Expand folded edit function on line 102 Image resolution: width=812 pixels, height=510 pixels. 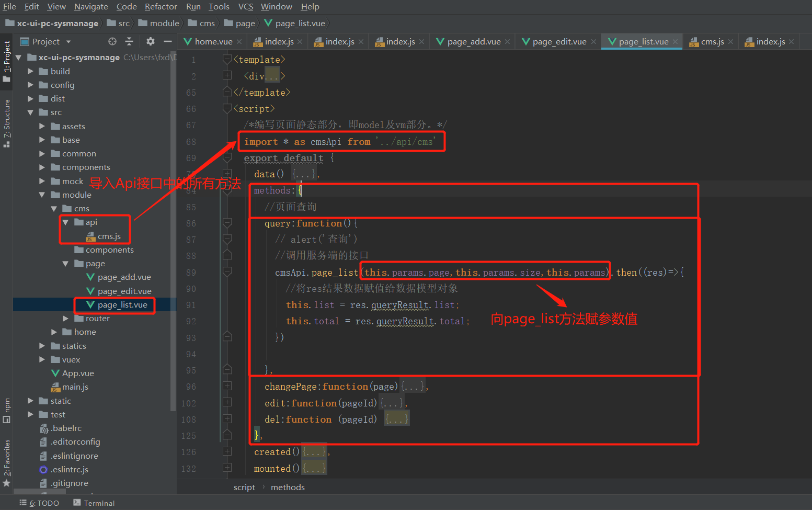pyautogui.click(x=227, y=402)
